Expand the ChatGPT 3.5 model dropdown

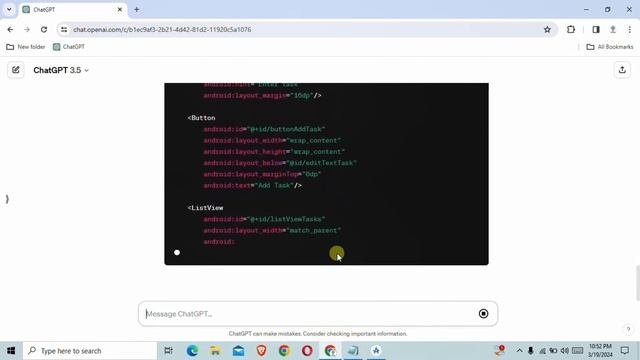[61, 70]
